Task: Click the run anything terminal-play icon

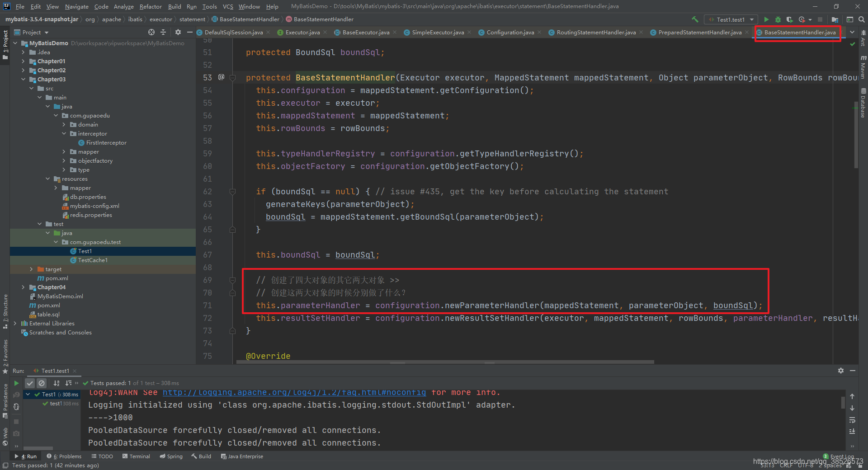Action: [x=850, y=19]
